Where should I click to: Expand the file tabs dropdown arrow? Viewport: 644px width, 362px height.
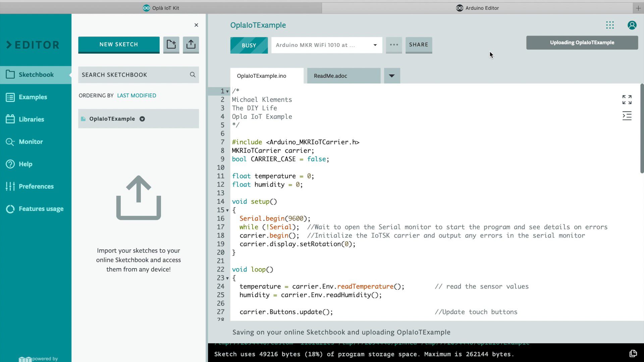pos(391,76)
